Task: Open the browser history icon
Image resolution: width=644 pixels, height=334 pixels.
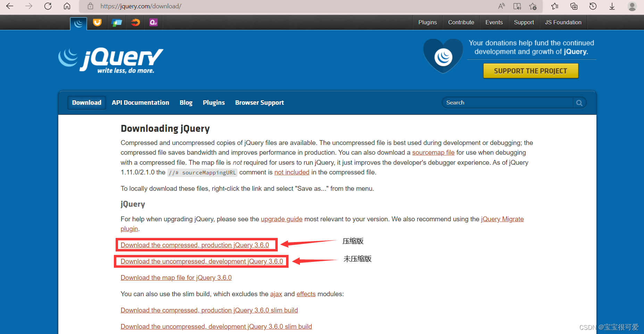Action: tap(593, 6)
